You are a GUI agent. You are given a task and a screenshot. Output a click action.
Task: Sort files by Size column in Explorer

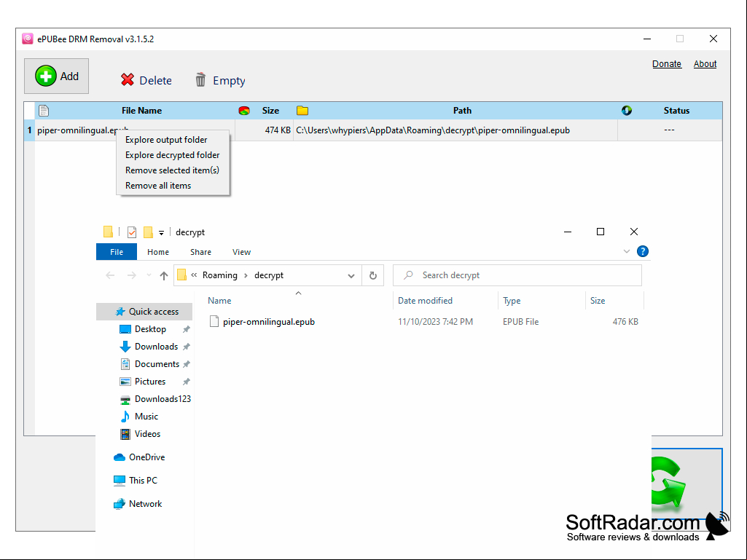[598, 301]
